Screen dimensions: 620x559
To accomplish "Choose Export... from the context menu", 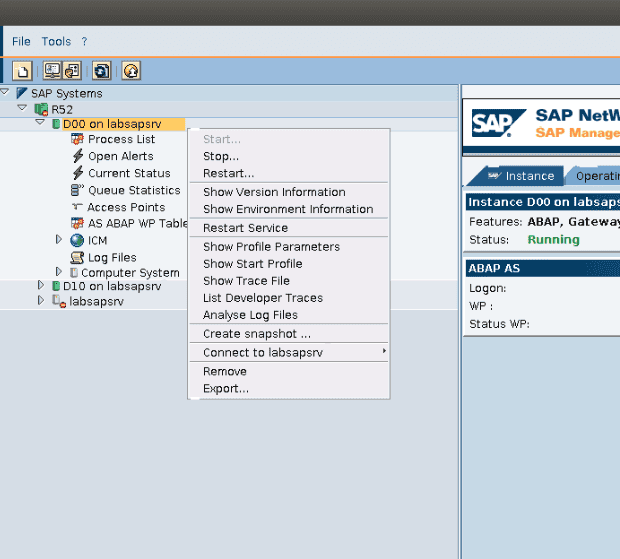I will coord(289,389).
